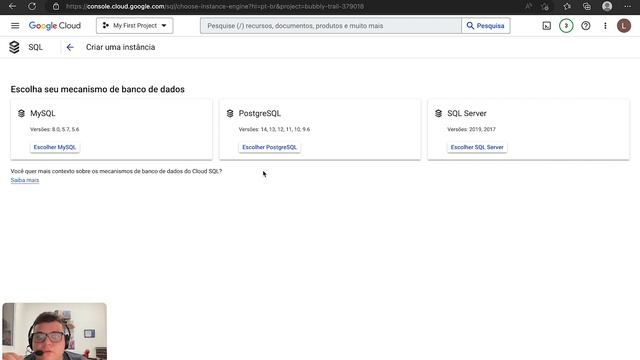Activate Cloud Shell terminal icon
The height and width of the screenshot is (360, 640).
coord(547,26)
